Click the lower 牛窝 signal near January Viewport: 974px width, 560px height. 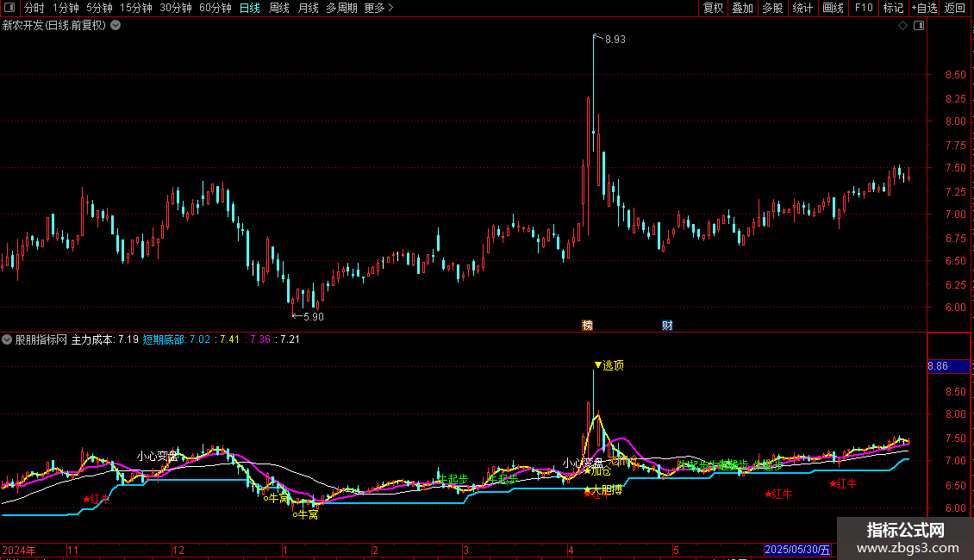(x=306, y=514)
